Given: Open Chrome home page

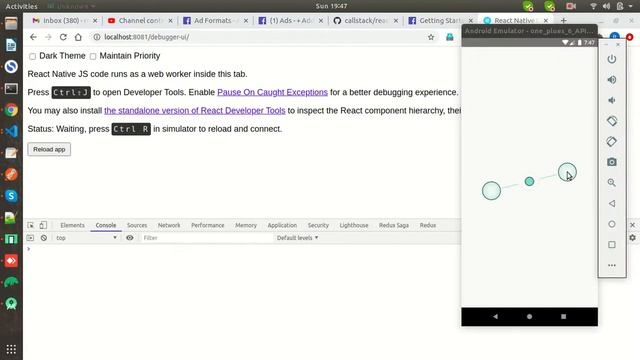Looking at the screenshot, I should tap(78, 37).
